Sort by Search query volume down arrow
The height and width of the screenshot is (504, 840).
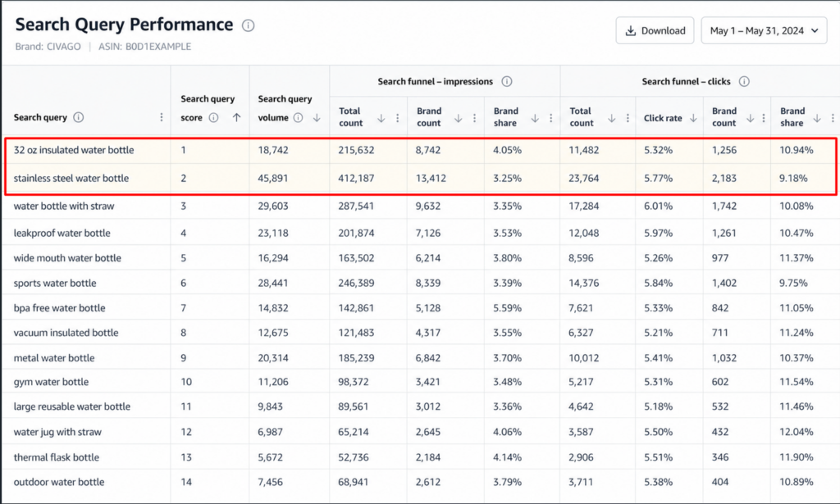click(317, 118)
